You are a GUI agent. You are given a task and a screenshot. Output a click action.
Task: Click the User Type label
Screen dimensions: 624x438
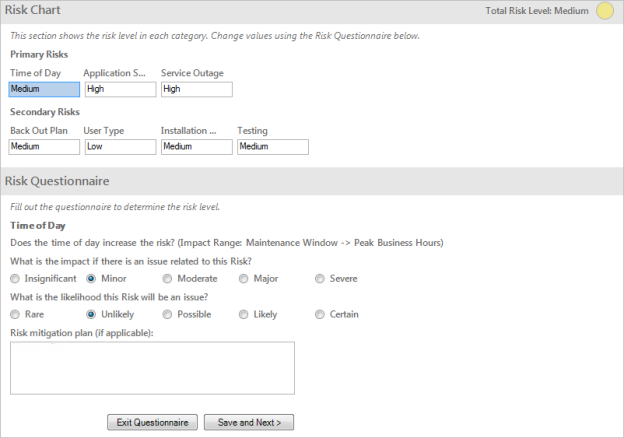pos(104,131)
